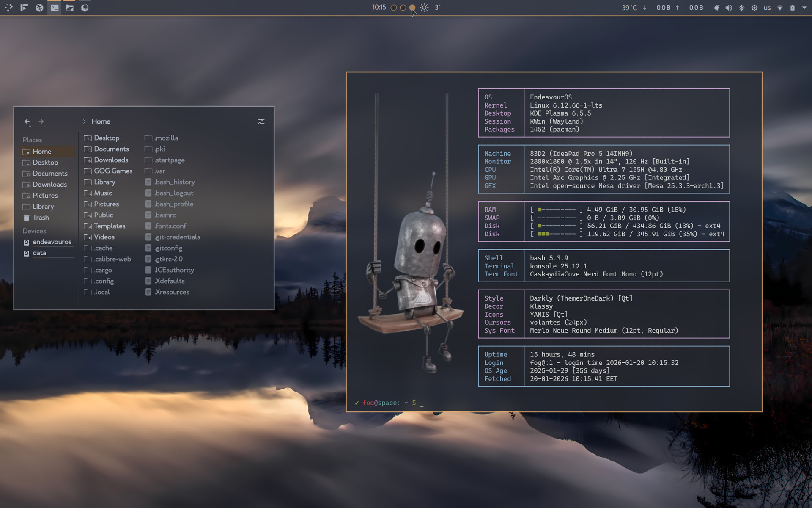Image resolution: width=812 pixels, height=508 pixels.
Task: Switch to the first virtual desktop pager dot
Action: tap(394, 8)
